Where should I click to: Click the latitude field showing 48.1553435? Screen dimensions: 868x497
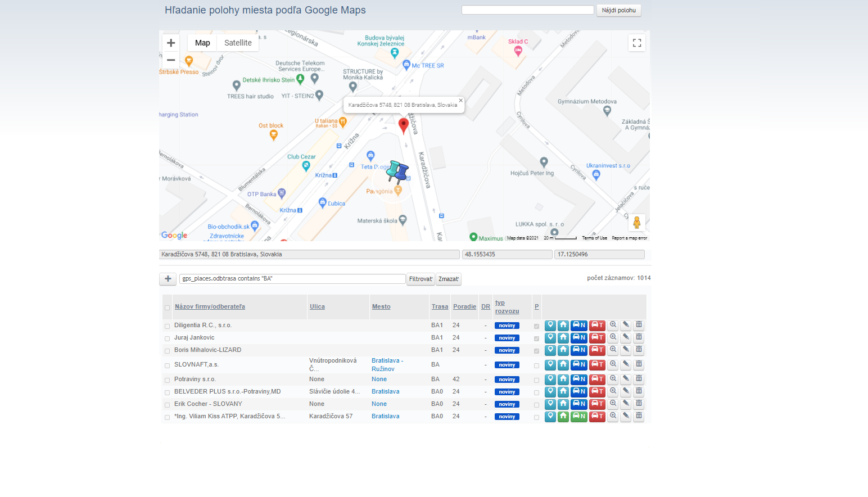click(x=507, y=255)
